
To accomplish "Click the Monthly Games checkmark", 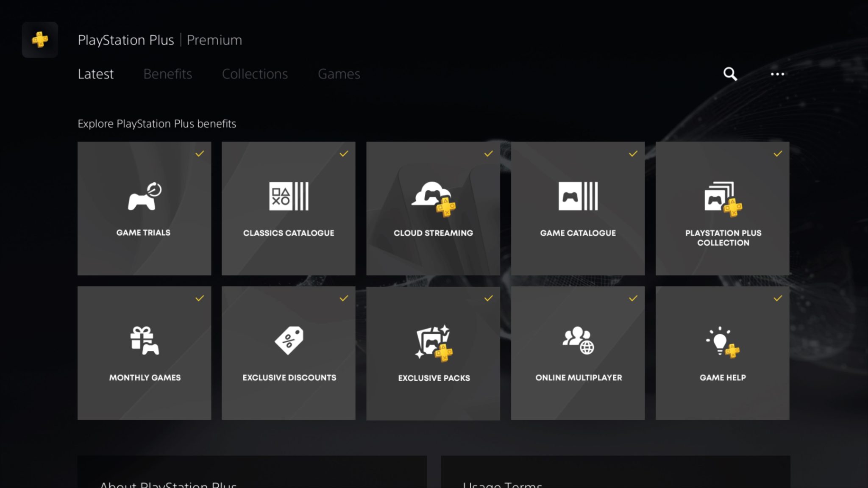I will pyautogui.click(x=200, y=298).
